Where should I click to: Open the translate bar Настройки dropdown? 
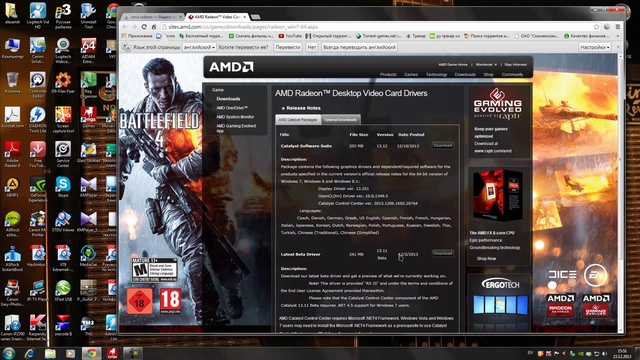[595, 47]
